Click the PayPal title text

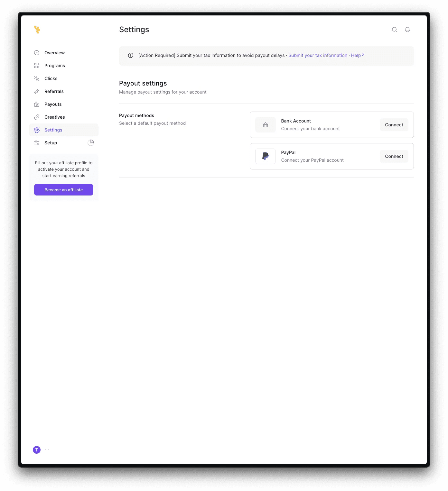[288, 152]
